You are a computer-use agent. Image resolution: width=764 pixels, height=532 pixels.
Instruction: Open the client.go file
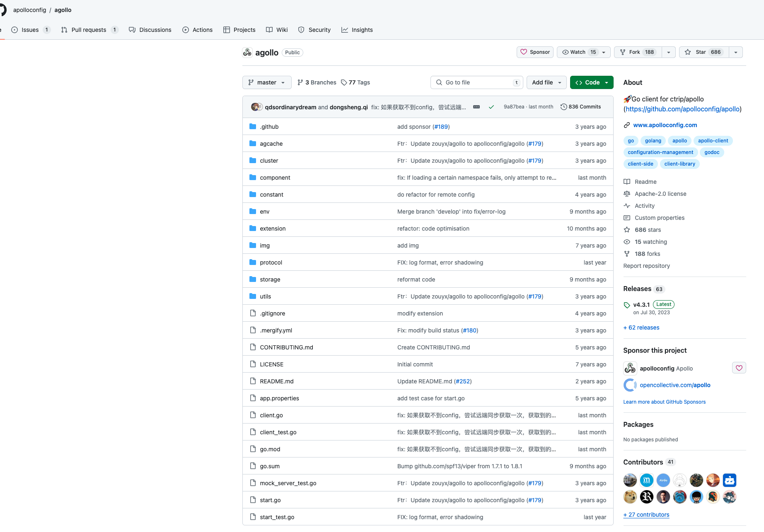click(271, 415)
